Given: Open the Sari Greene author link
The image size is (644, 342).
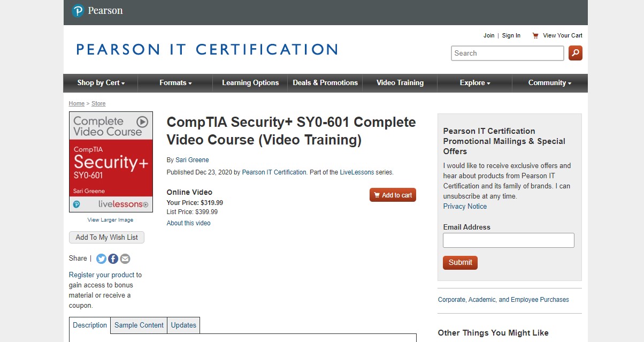Looking at the screenshot, I should (x=192, y=160).
